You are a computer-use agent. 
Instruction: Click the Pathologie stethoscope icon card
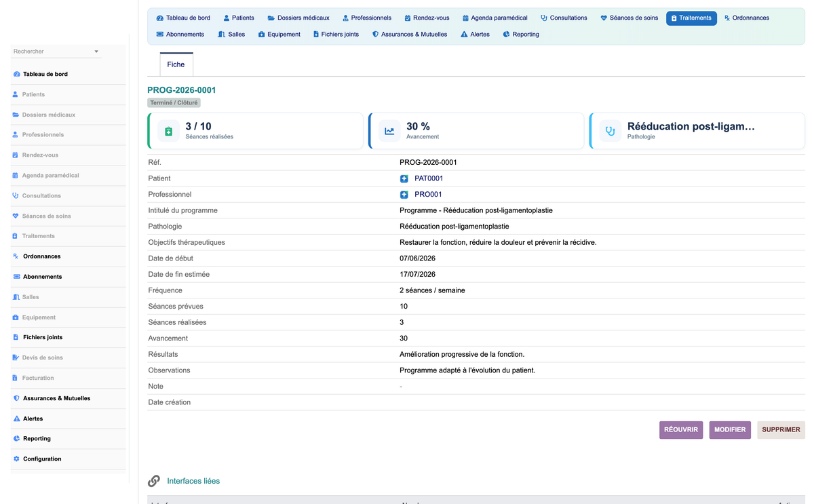point(610,131)
